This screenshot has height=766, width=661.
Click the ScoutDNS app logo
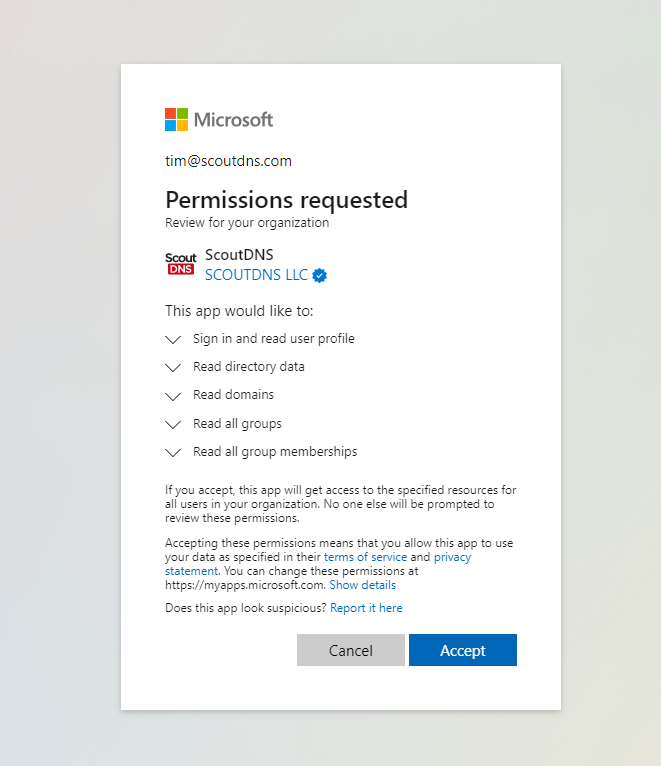coord(181,264)
